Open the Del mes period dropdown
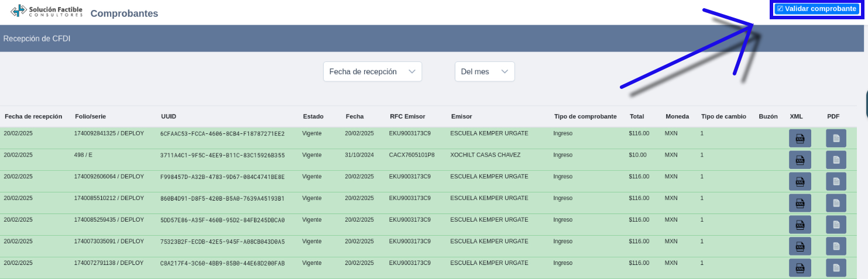868x279 pixels. (x=484, y=71)
